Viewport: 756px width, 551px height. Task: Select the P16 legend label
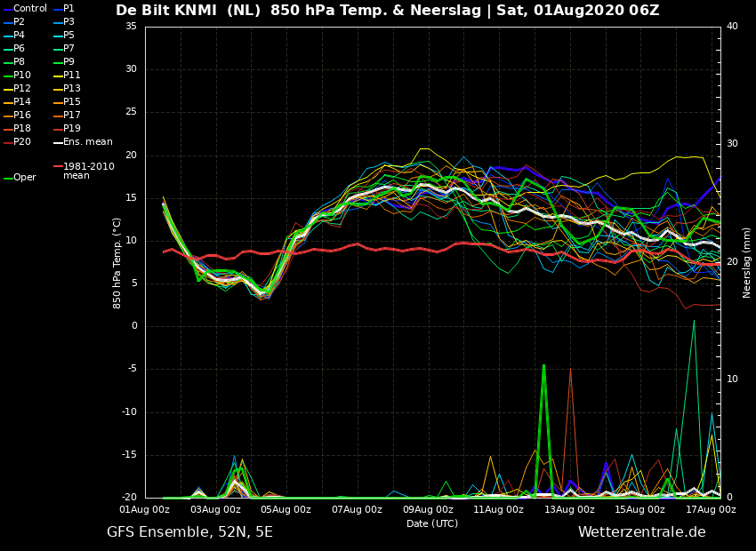[x=22, y=116]
